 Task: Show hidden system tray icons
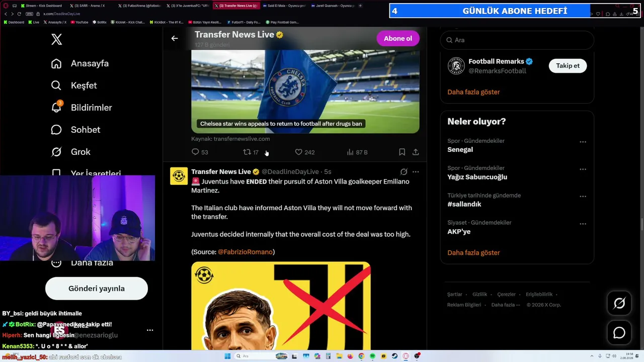click(593, 356)
